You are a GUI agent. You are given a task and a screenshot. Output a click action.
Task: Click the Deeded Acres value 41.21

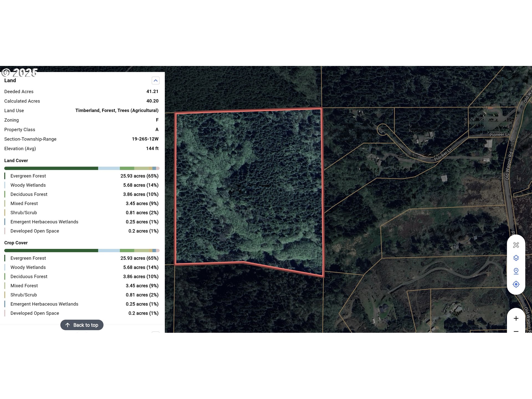coord(152,91)
